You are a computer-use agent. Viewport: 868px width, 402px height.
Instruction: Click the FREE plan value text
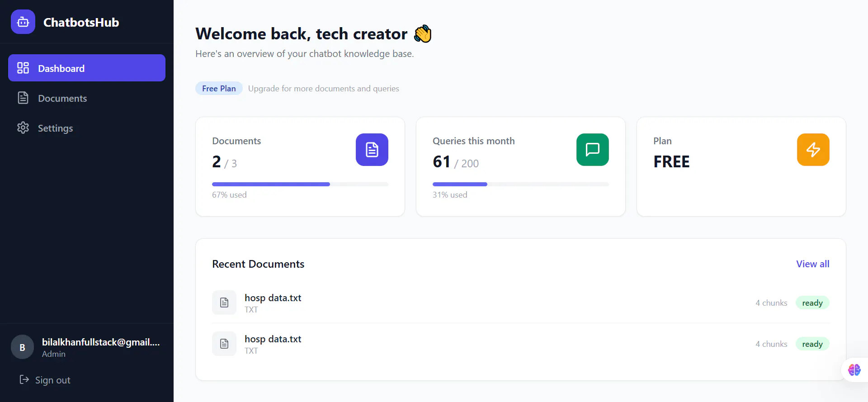tap(671, 161)
